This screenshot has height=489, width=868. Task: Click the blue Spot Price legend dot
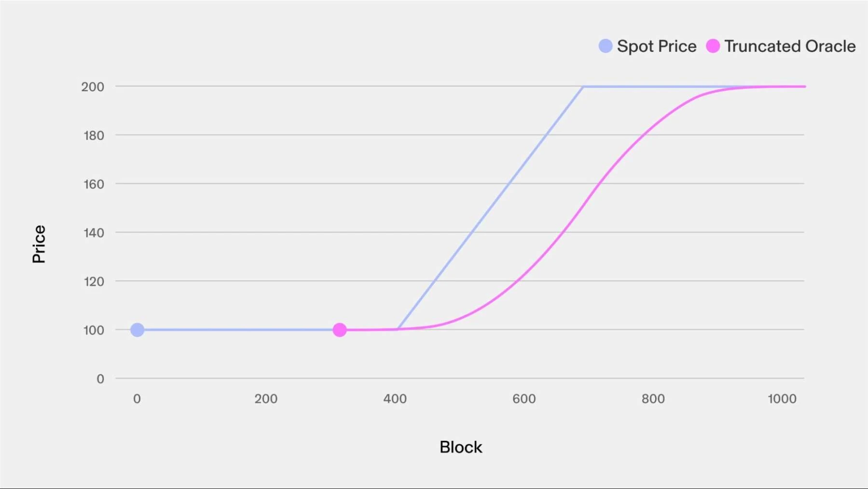coord(605,46)
